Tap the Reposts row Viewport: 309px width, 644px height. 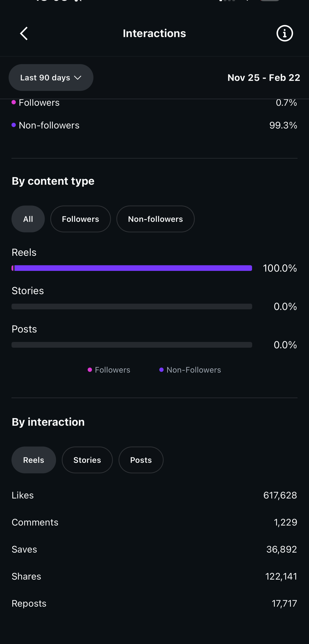154,603
